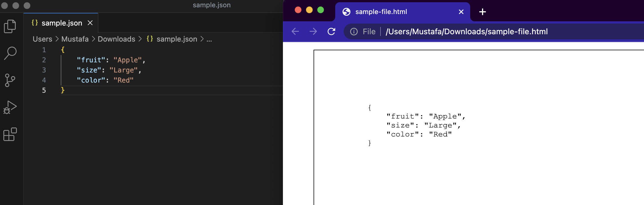This screenshot has height=205, width=644.
Task: Click the breadcrumb ellipsis symbol segment
Action: click(x=209, y=39)
